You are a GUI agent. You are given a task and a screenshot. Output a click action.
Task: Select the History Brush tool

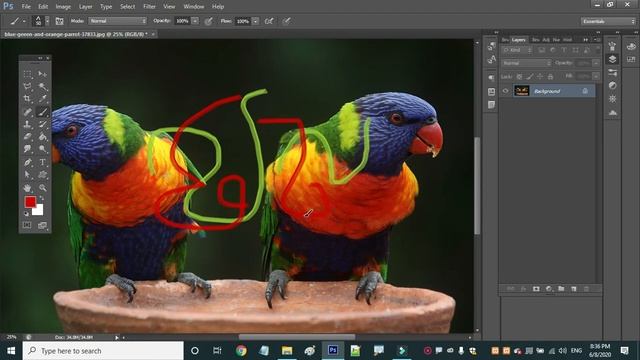[42, 124]
